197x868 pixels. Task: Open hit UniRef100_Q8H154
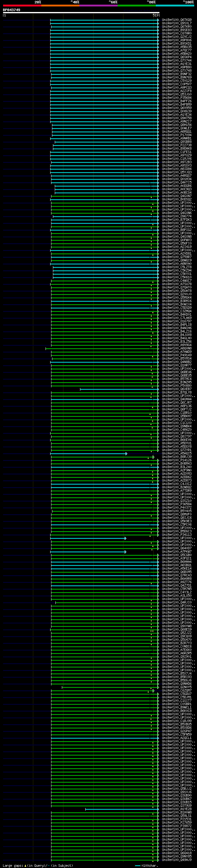coord(177,125)
